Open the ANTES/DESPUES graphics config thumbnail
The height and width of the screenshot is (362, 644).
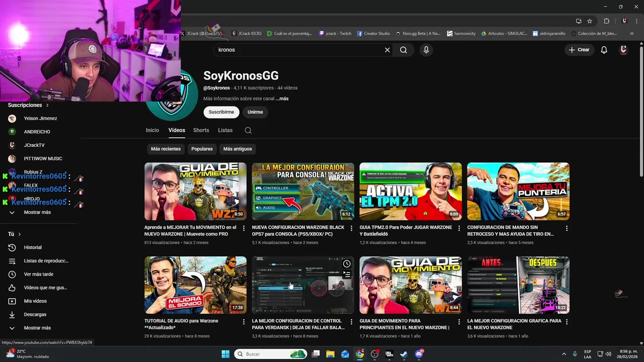coord(518,285)
